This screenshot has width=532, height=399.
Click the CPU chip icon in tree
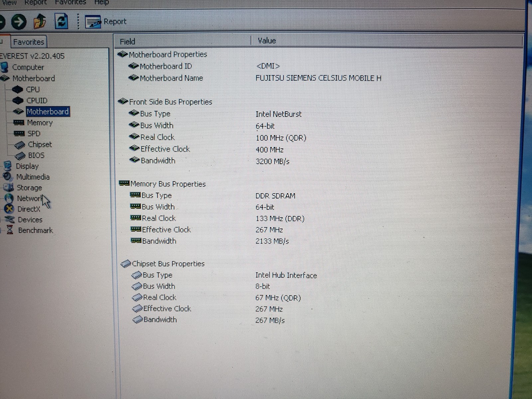coord(17,89)
